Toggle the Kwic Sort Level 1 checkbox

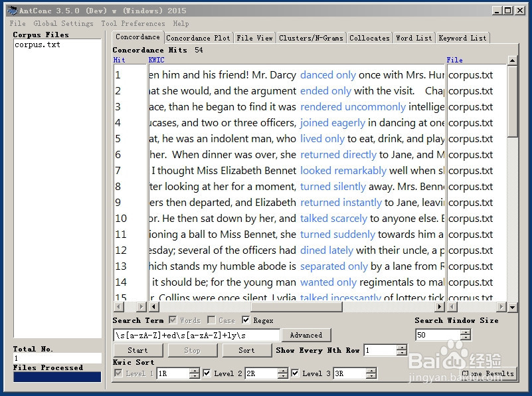point(118,373)
